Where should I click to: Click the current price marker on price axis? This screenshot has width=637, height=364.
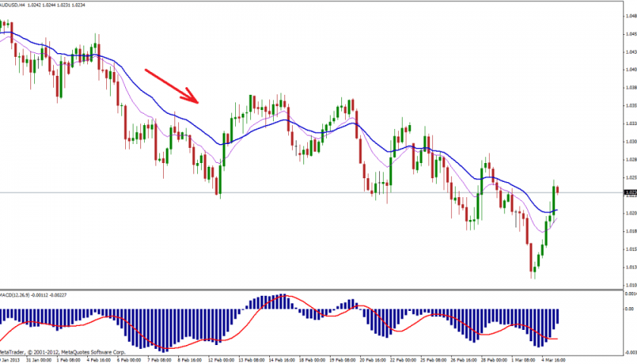coord(629,193)
